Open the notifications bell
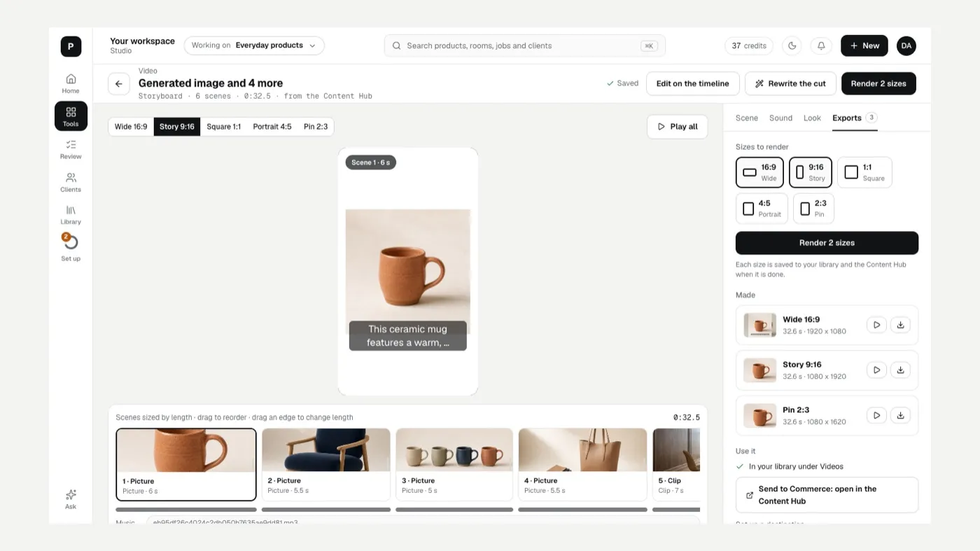This screenshot has height=551, width=980. click(x=821, y=46)
